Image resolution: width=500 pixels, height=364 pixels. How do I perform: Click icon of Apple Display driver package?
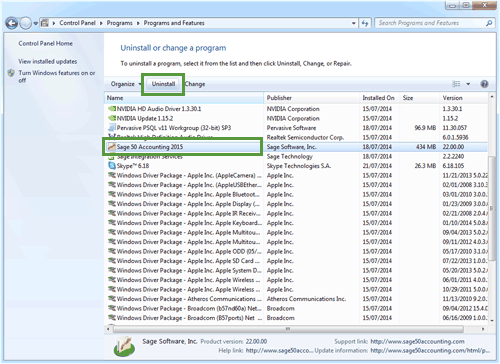click(112, 204)
